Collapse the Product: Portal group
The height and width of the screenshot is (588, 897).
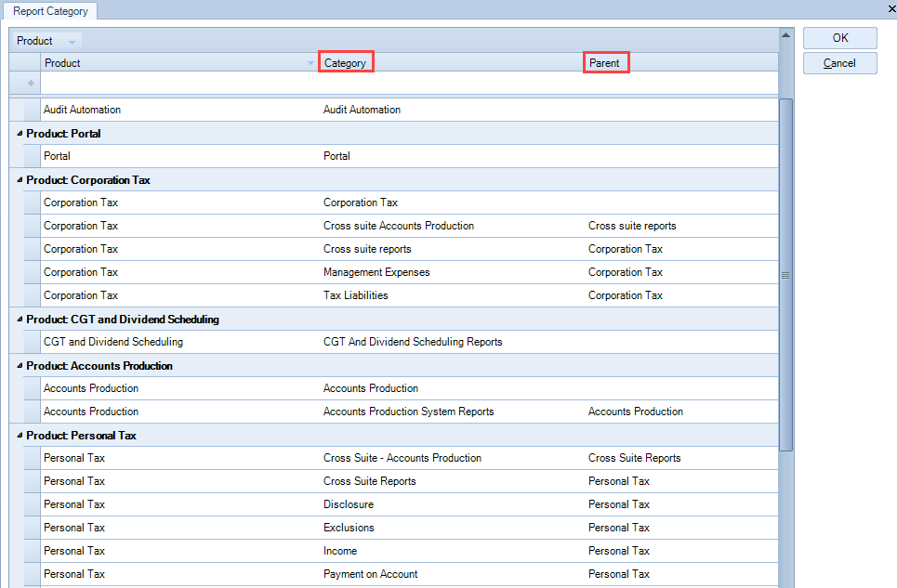(20, 133)
